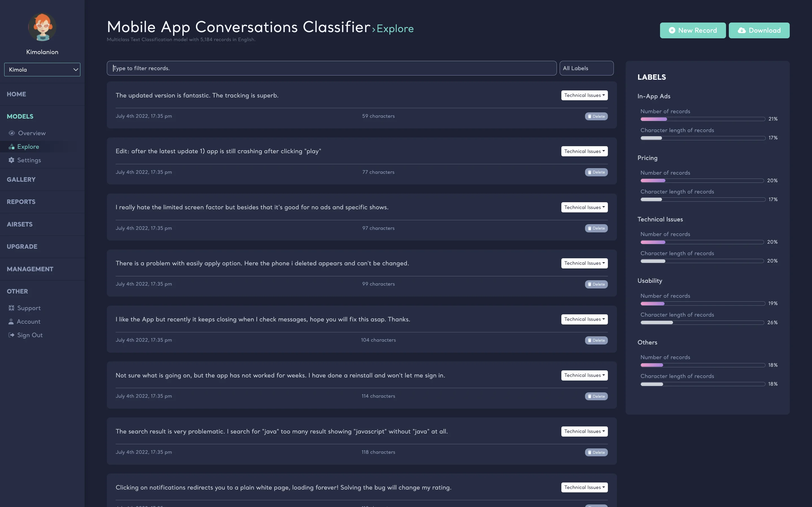Go to the REPORTS section
The height and width of the screenshot is (507, 812).
pos(21,202)
